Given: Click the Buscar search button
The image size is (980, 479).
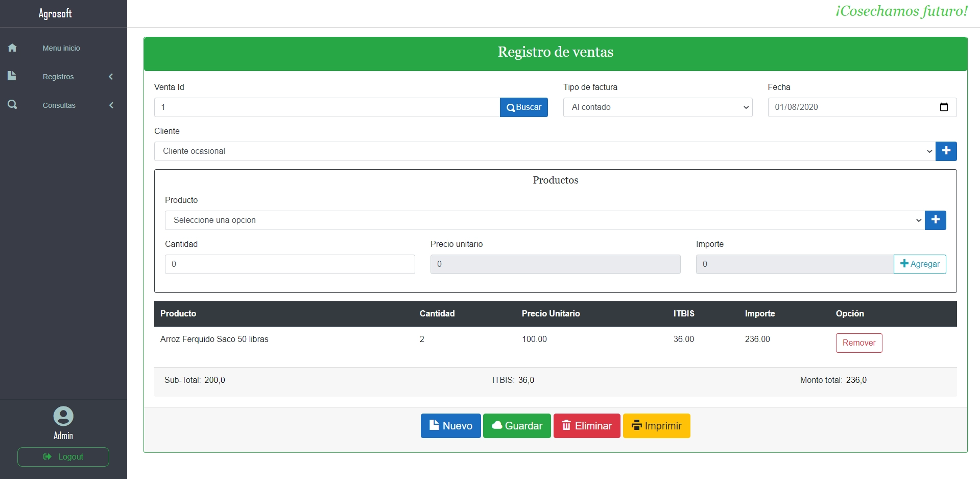Looking at the screenshot, I should (524, 107).
